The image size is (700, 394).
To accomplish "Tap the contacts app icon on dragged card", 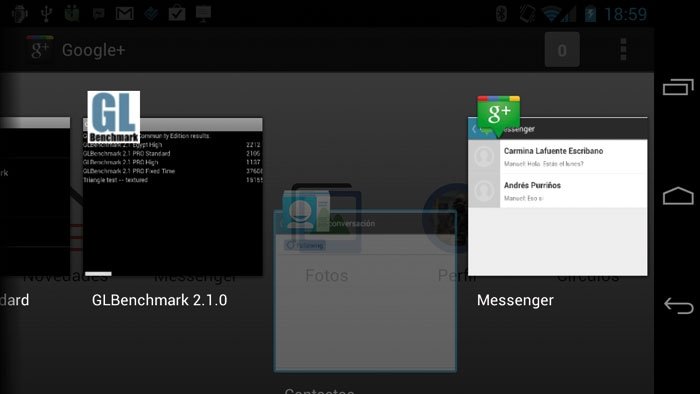I will [x=306, y=212].
